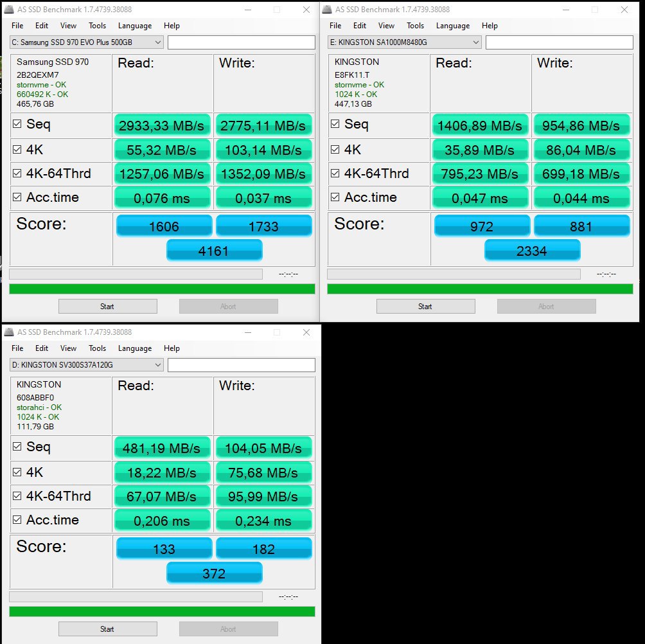Toggle 4K checkbox in KINGSTON SA1000M8480G window
This screenshot has height=644, width=645.
[x=335, y=149]
